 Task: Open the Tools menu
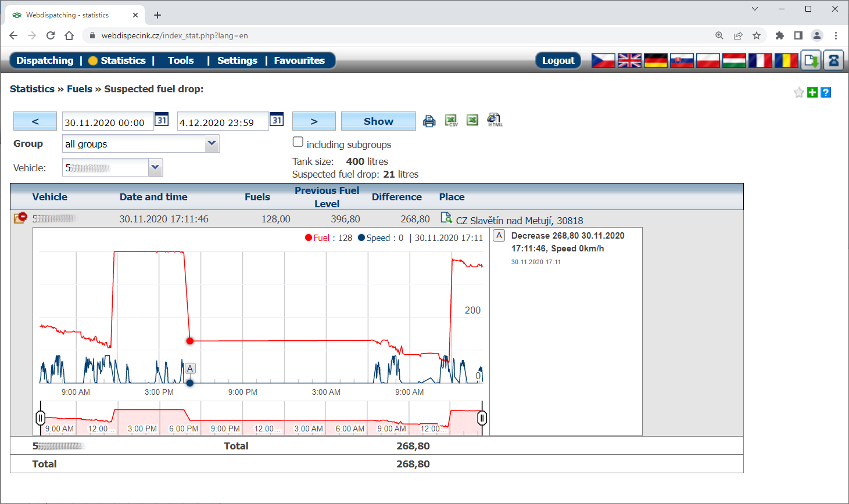[x=181, y=60]
